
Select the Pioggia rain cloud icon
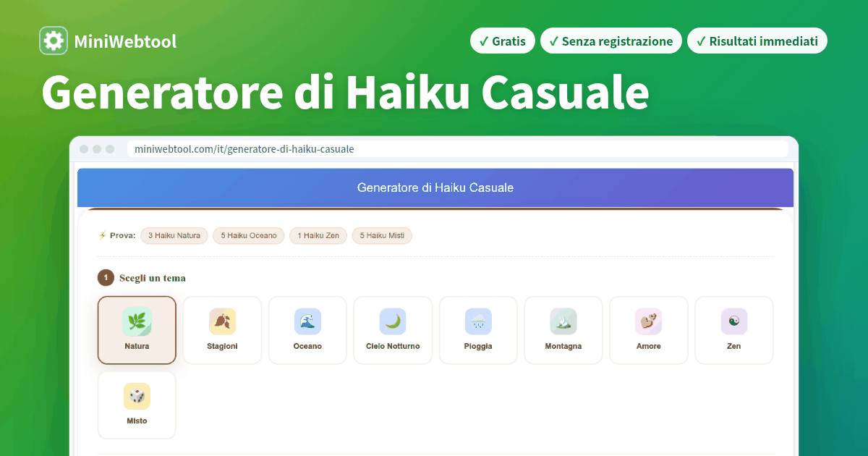click(x=478, y=321)
